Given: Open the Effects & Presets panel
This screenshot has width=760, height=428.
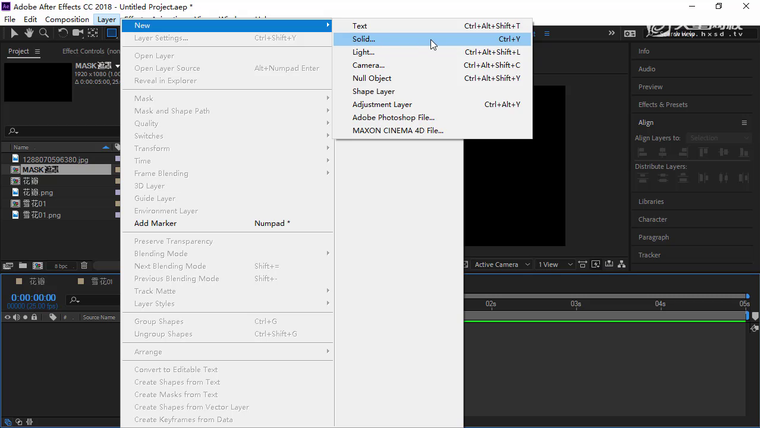Looking at the screenshot, I should tap(663, 104).
